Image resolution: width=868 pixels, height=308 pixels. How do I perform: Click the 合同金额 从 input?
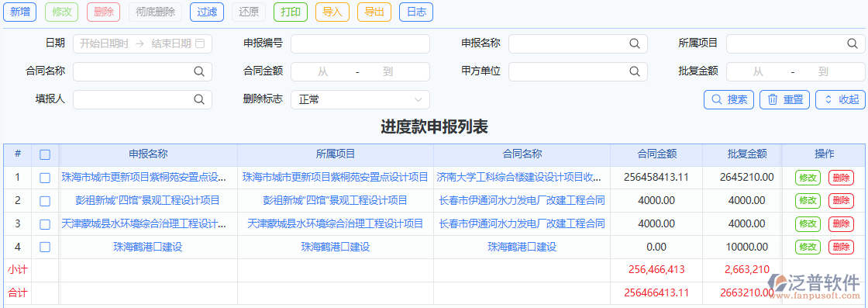pos(322,71)
